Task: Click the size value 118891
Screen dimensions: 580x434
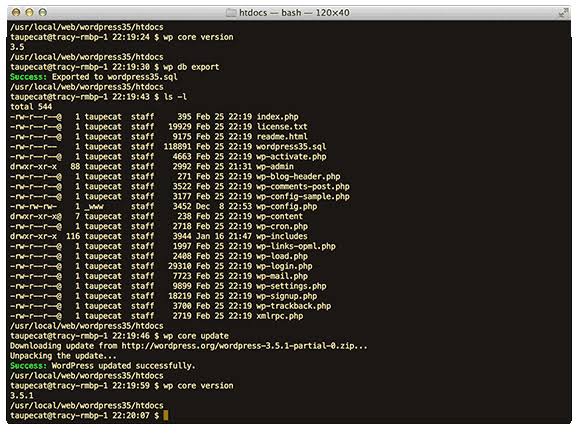Action: coord(178,147)
